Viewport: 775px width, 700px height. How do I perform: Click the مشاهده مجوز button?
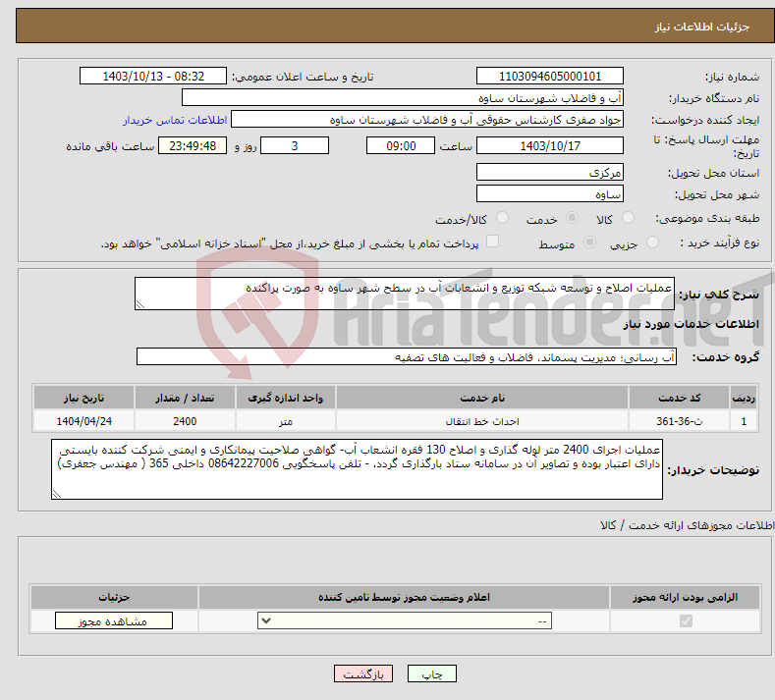pyautogui.click(x=114, y=620)
